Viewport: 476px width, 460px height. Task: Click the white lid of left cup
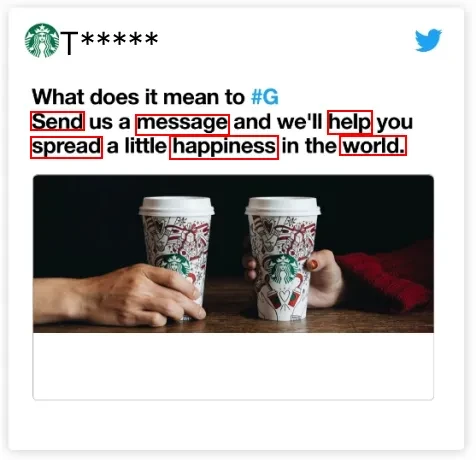tap(176, 206)
